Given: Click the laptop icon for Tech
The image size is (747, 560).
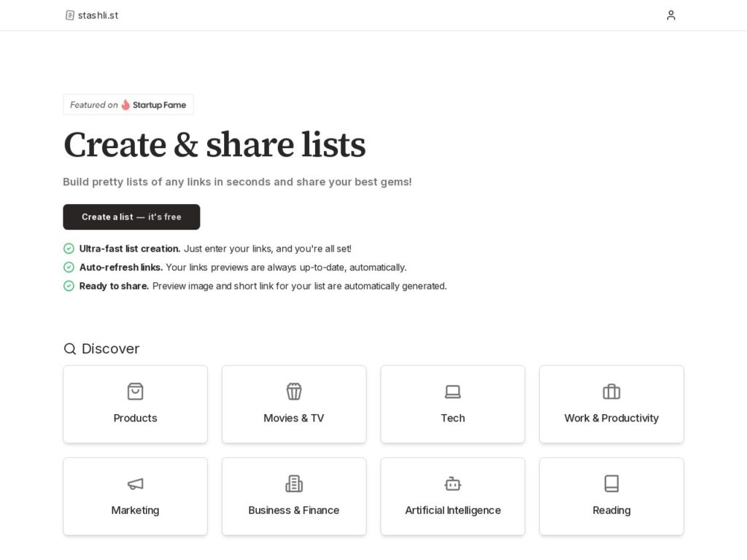Looking at the screenshot, I should tap(452, 392).
